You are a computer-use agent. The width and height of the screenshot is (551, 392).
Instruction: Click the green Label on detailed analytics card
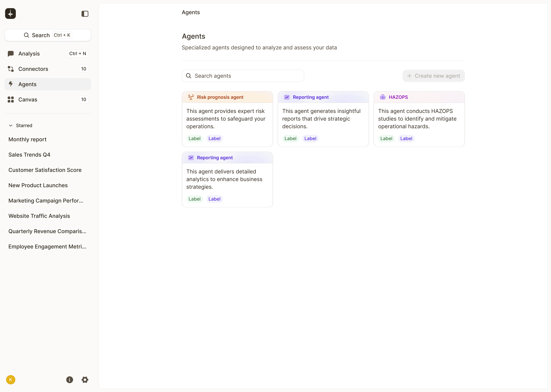[194, 199]
